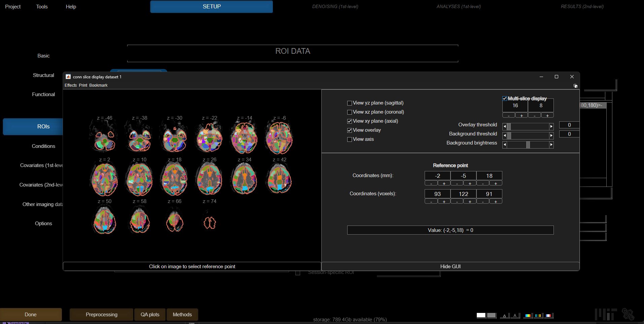Open the Effects menu
This screenshot has height=324, width=644.
[x=71, y=85]
